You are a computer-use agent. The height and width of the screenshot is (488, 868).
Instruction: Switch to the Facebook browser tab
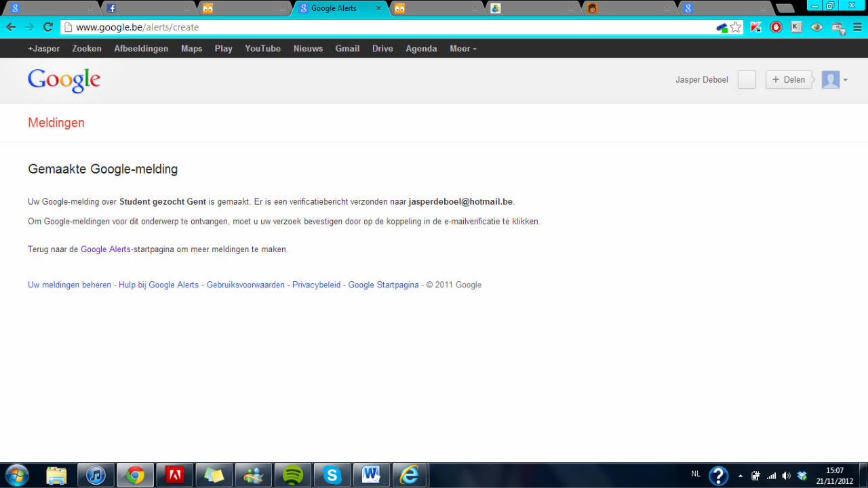pyautogui.click(x=148, y=8)
